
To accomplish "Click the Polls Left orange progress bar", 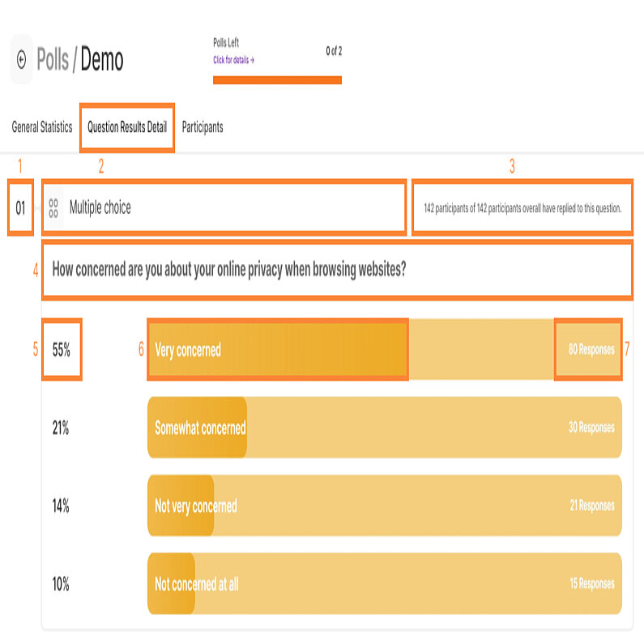I will click(277, 80).
